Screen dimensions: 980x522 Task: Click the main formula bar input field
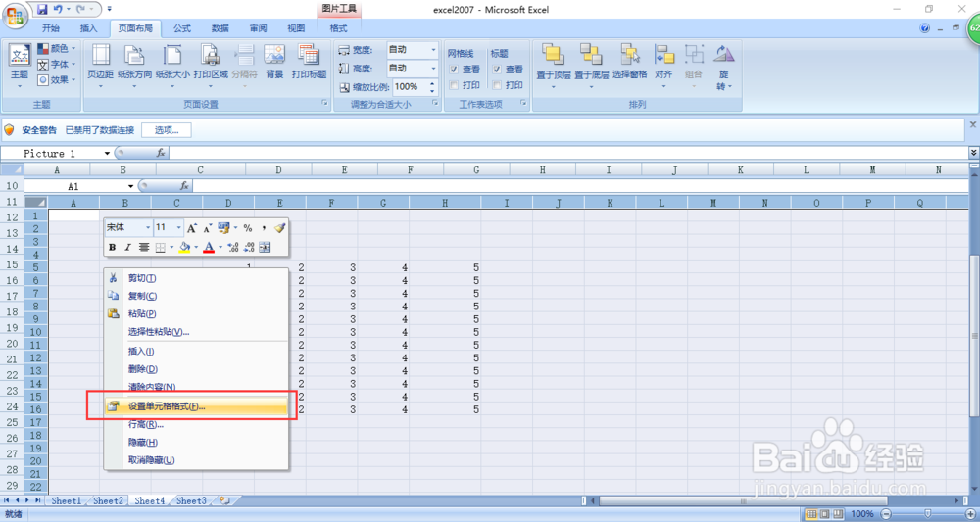(x=568, y=153)
